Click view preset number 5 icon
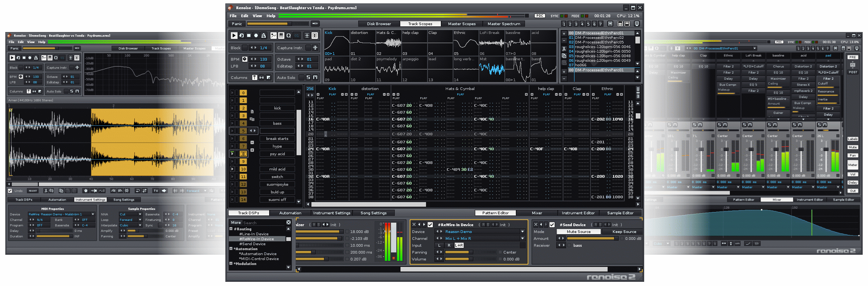This screenshot has width=868, height=286. tap(588, 24)
